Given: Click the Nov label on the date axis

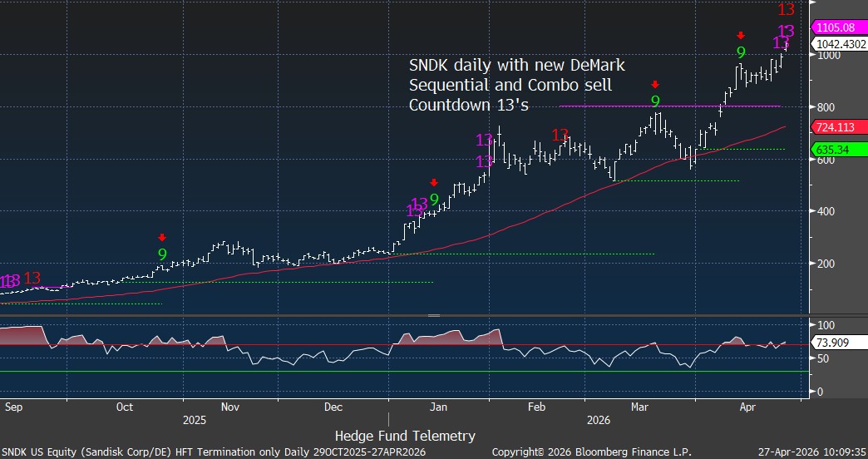Looking at the screenshot, I should [x=230, y=407].
